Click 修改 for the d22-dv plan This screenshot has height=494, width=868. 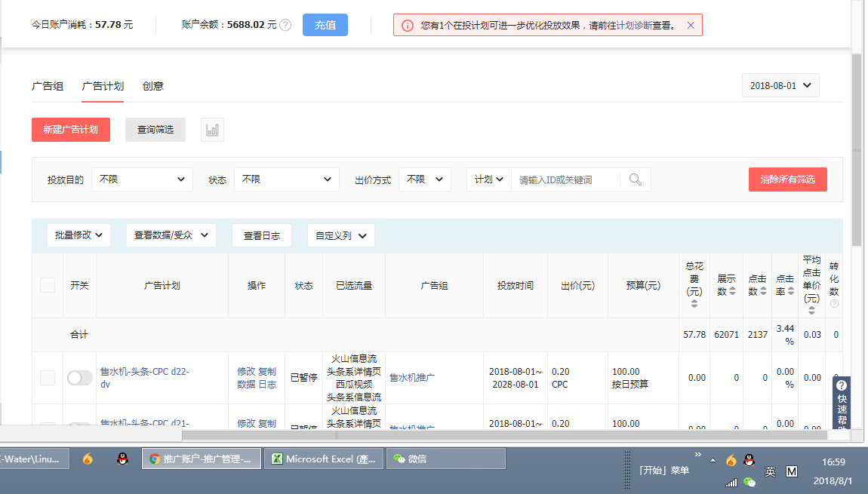tap(246, 371)
